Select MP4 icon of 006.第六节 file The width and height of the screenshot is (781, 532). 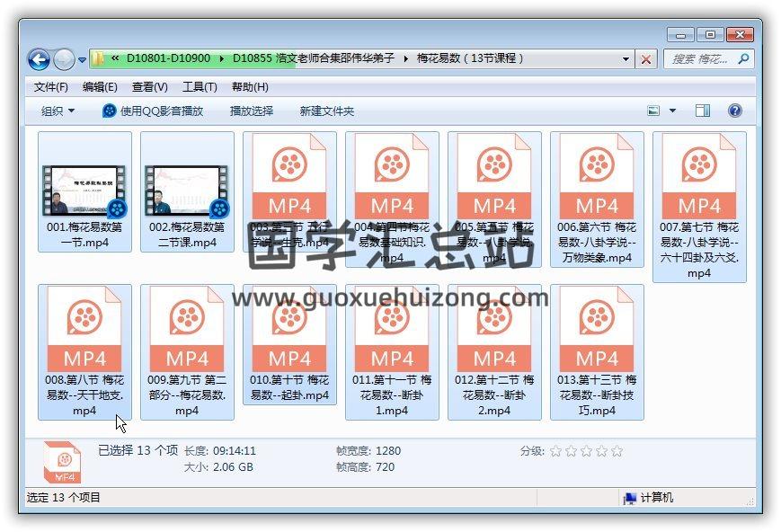pyautogui.click(x=597, y=175)
